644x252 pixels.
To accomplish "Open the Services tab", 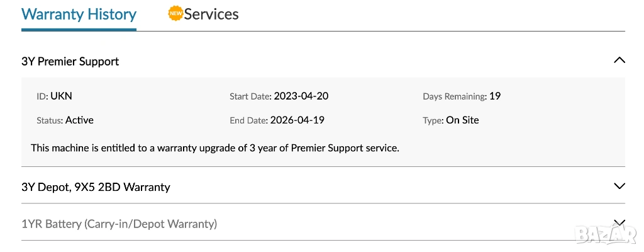I will click(211, 14).
